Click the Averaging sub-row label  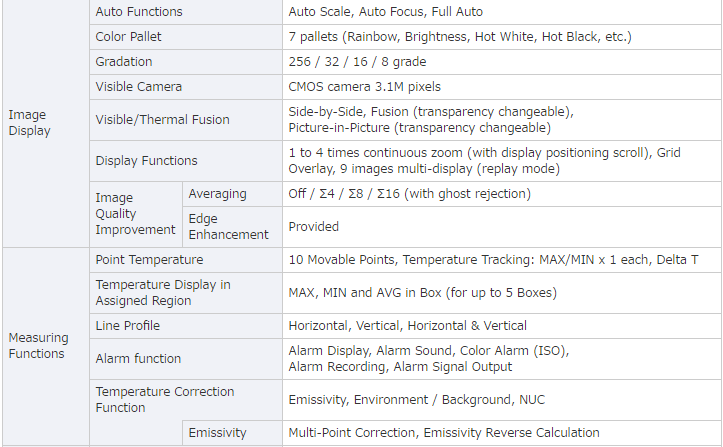click(x=217, y=194)
